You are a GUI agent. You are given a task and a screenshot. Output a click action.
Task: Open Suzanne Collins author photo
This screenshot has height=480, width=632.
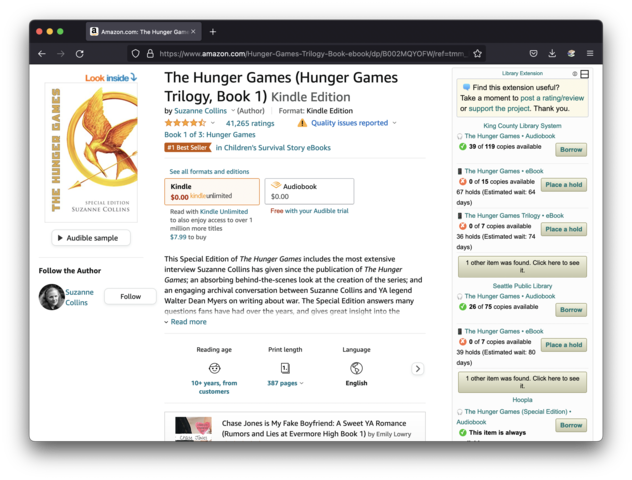click(52, 297)
